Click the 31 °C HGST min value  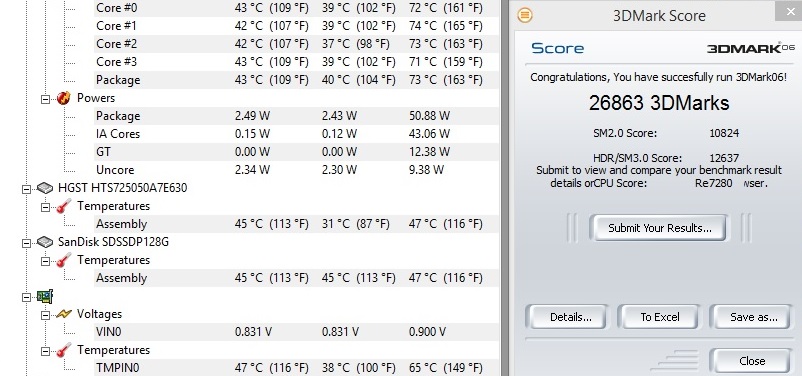(x=355, y=224)
